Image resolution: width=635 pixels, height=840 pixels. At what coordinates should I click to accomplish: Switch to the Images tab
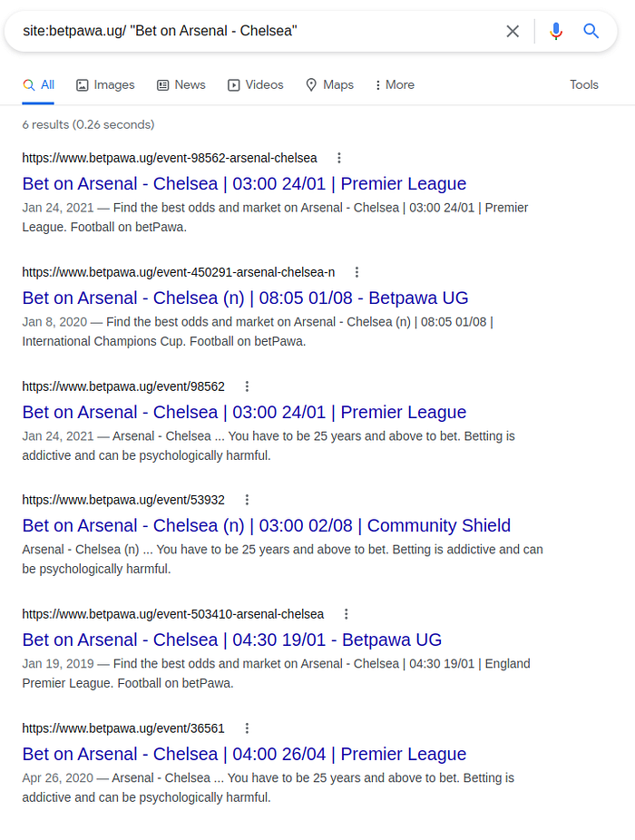105,84
